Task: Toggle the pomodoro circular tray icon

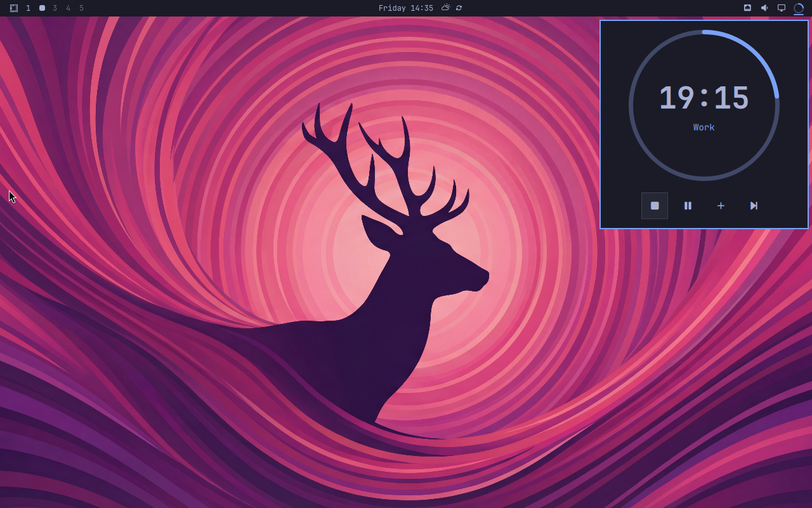Action: click(x=799, y=8)
